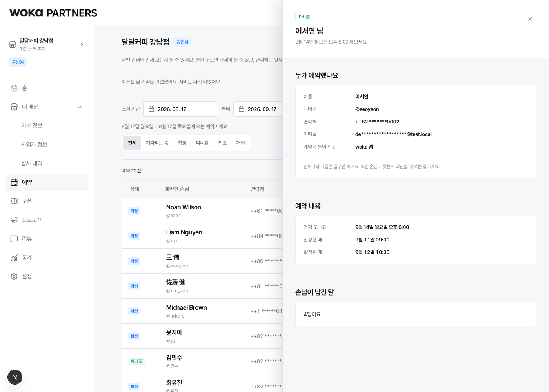Click the 설정 gear icon

pyautogui.click(x=14, y=276)
